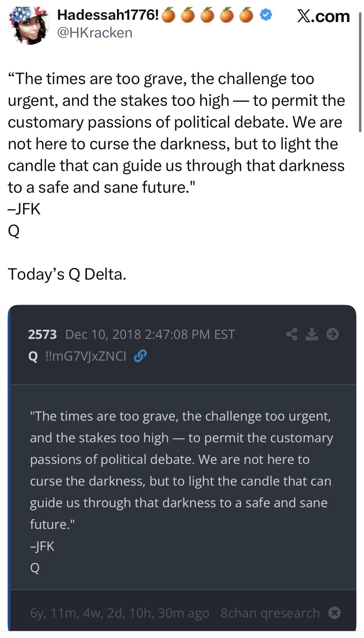The width and height of the screenshot is (364, 638).
Task: Open the Hadessah1776 profile picture
Action: coord(28,25)
